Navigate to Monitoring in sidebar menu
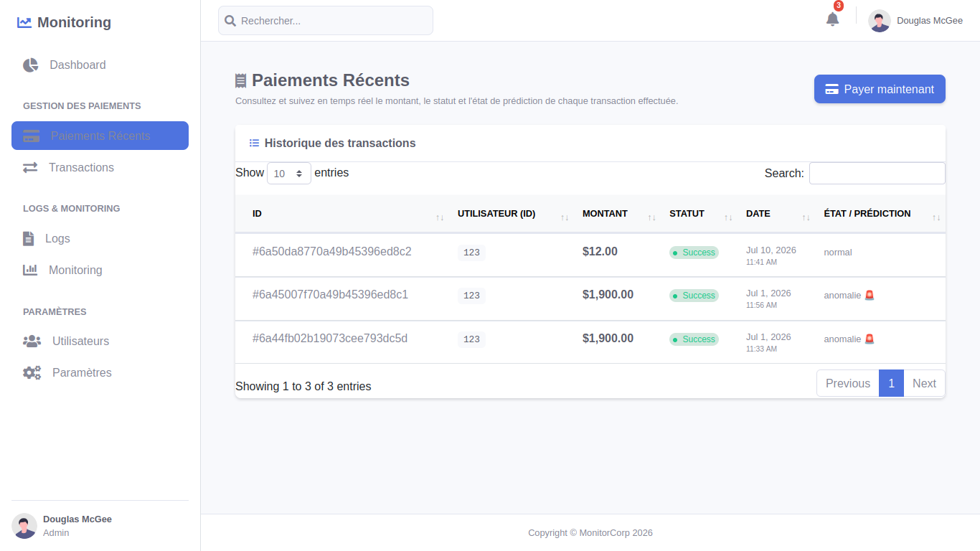Image resolution: width=980 pixels, height=551 pixels. click(x=100, y=270)
